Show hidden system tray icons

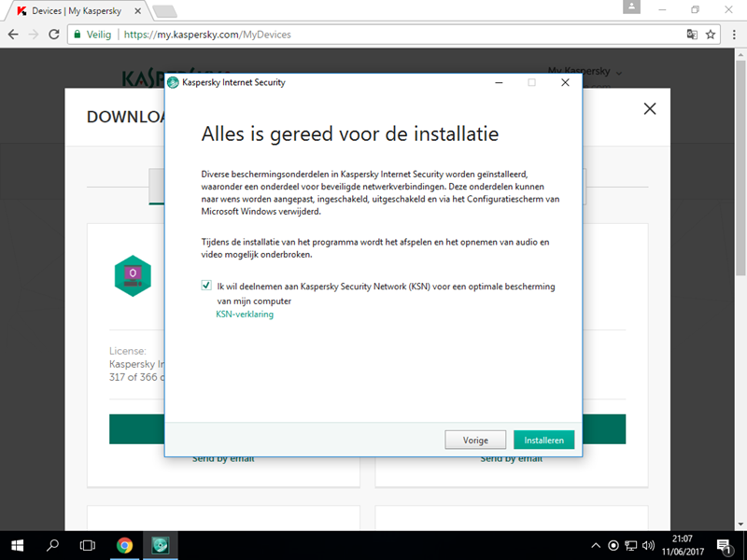pyautogui.click(x=597, y=545)
